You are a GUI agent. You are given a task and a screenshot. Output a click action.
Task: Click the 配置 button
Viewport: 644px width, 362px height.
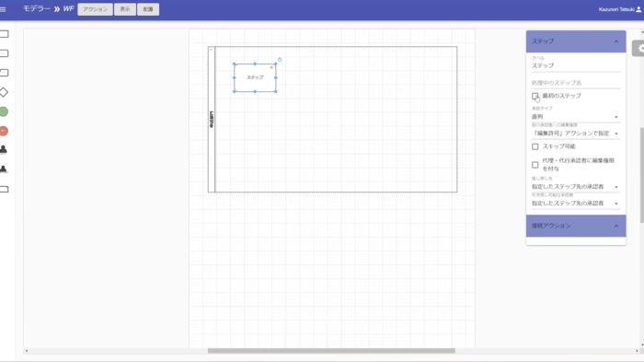coord(148,9)
